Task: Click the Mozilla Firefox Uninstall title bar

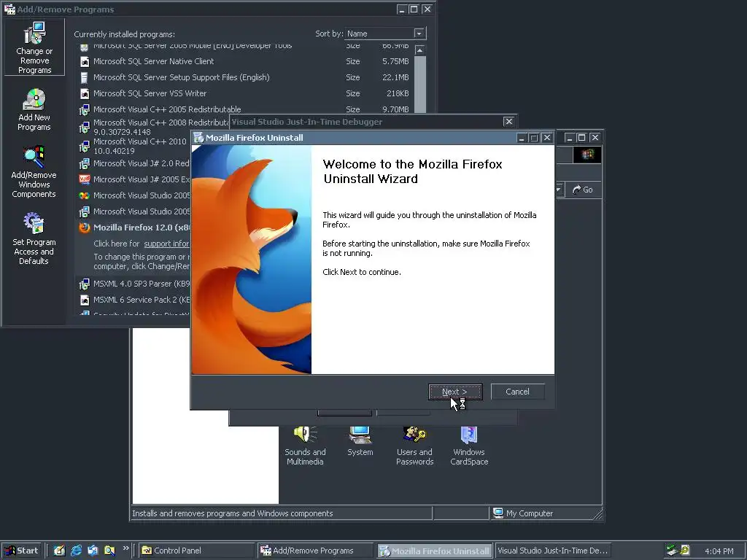Action: 354,138
